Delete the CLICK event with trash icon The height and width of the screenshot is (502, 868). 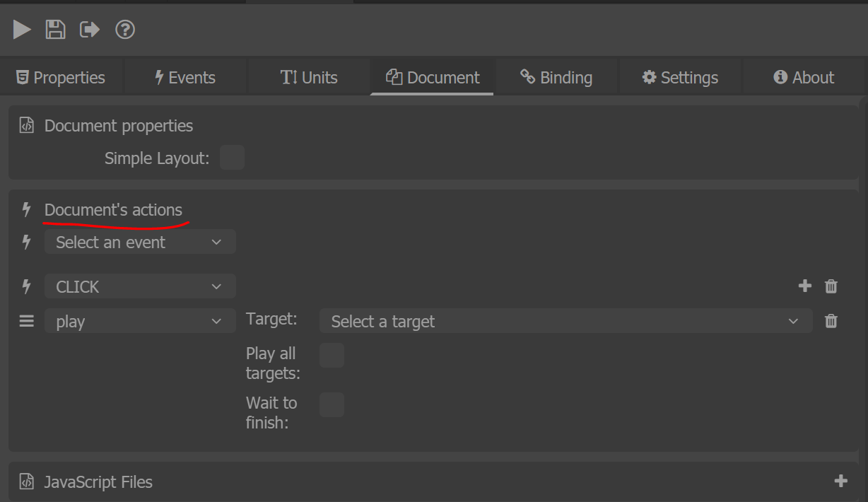click(831, 286)
